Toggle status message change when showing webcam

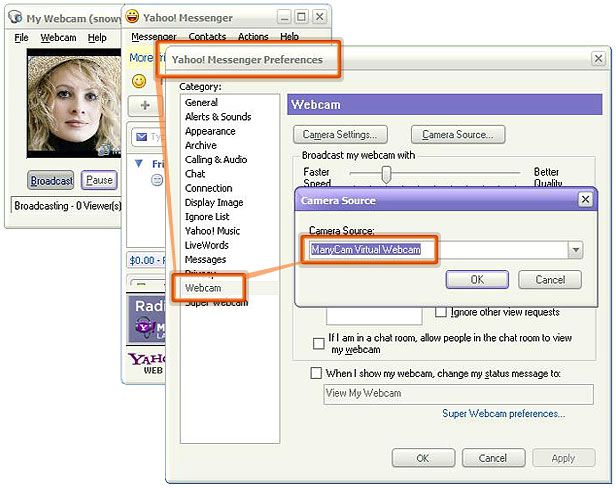coord(316,373)
